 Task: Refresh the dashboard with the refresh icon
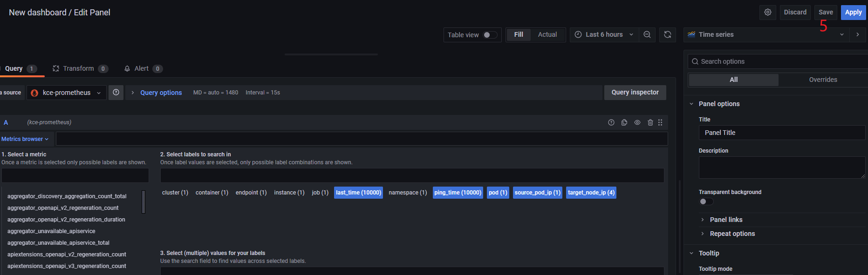pos(667,35)
